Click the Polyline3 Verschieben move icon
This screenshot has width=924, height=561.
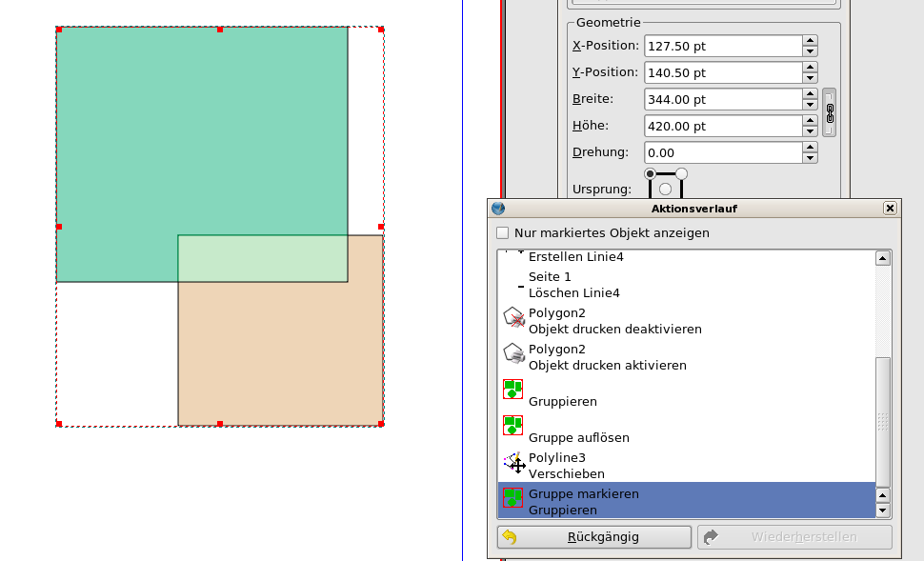tap(513, 463)
